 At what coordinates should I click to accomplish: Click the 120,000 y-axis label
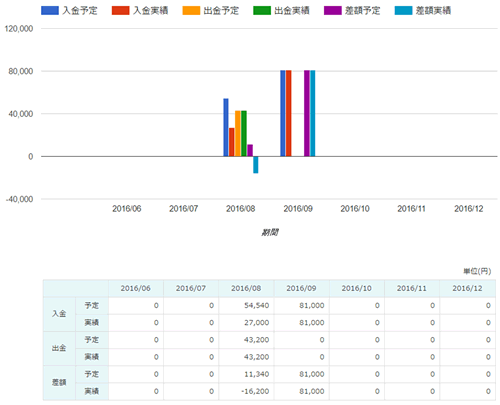coord(19,29)
